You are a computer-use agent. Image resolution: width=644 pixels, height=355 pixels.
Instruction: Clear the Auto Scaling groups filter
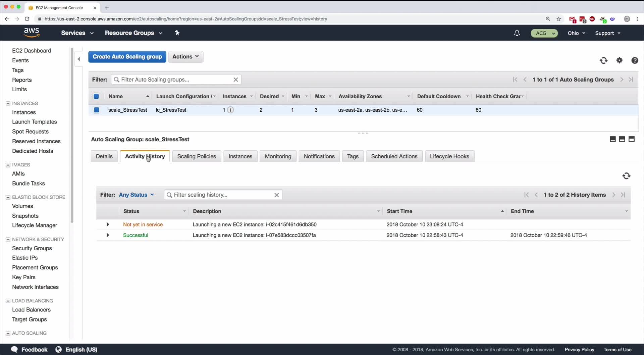[x=236, y=80]
